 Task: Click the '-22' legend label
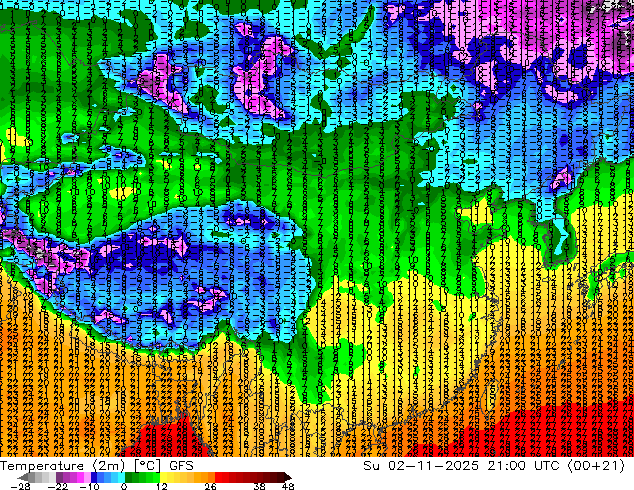[x=58, y=486]
